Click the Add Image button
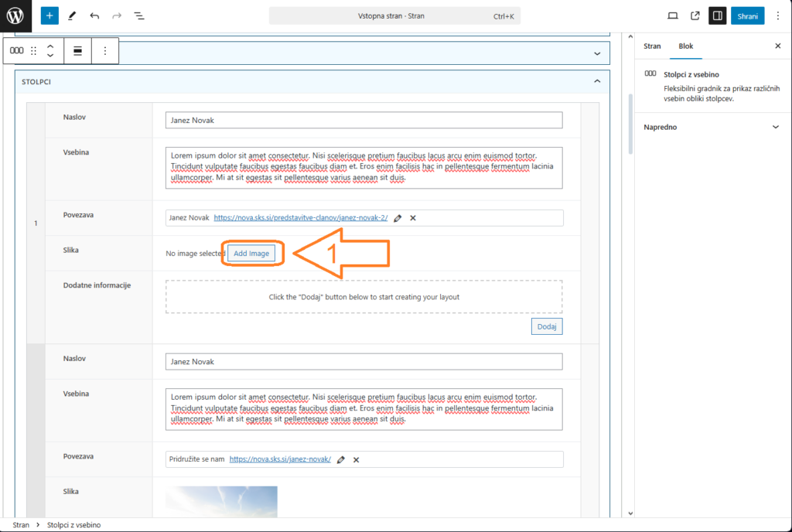Screen dimensions: 792x532 [251, 254]
